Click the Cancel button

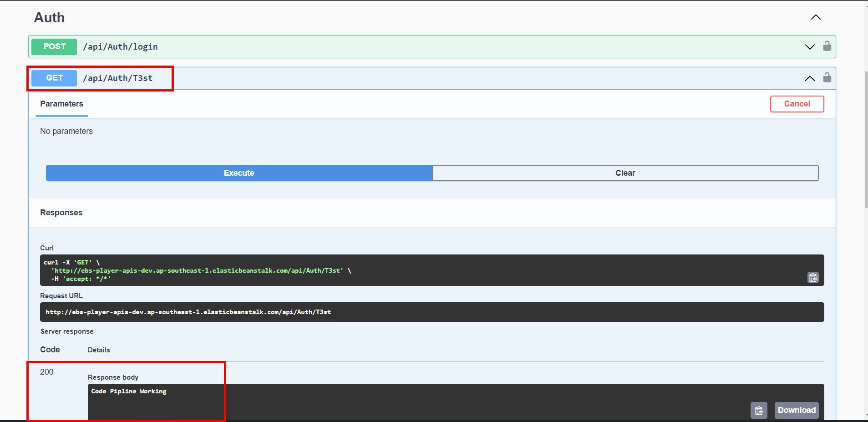tap(797, 104)
